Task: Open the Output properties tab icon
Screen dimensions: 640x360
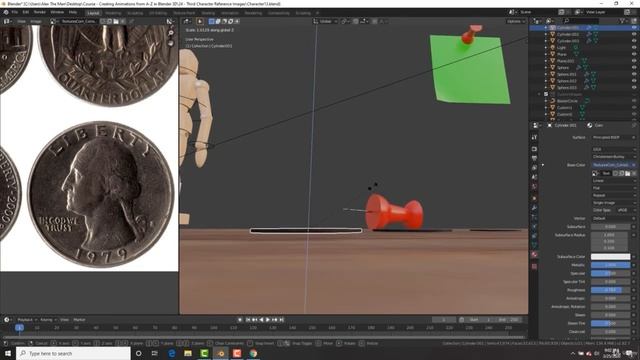Action: (534, 158)
